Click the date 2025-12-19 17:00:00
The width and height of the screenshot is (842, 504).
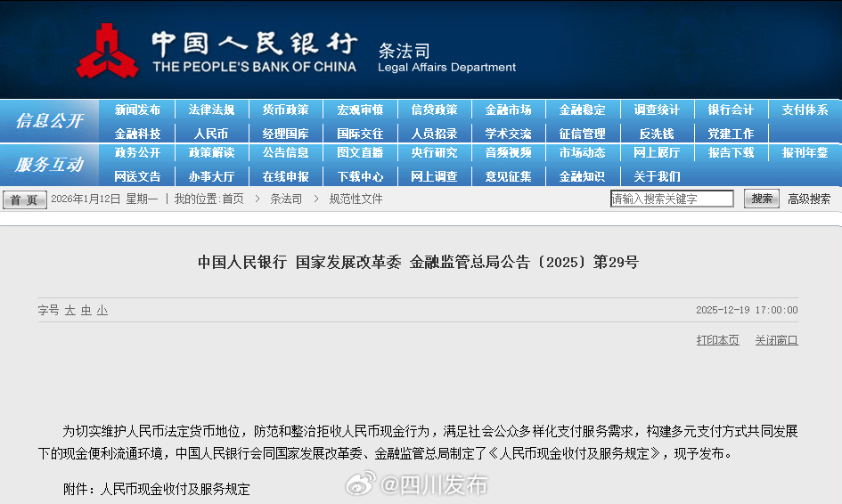(747, 310)
